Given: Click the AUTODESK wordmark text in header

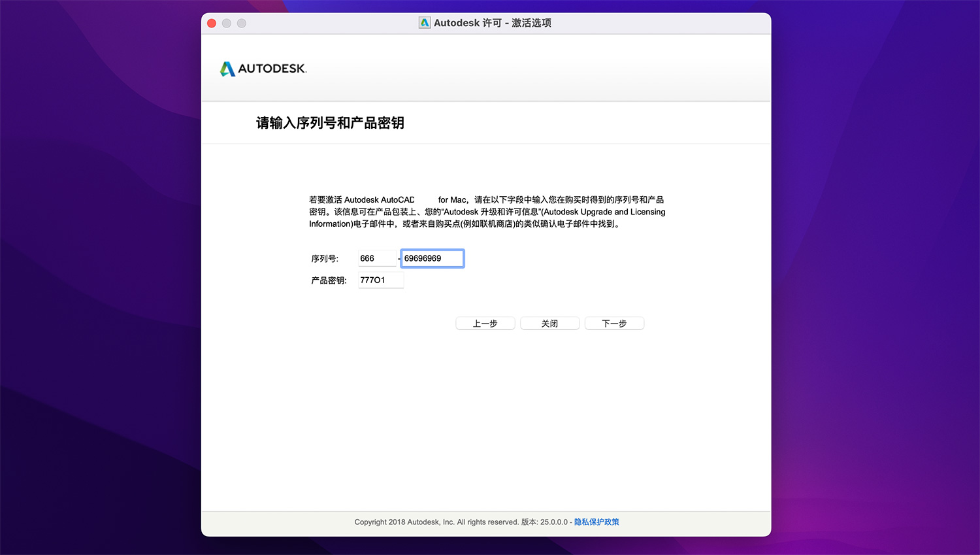Looking at the screenshot, I should [x=272, y=69].
